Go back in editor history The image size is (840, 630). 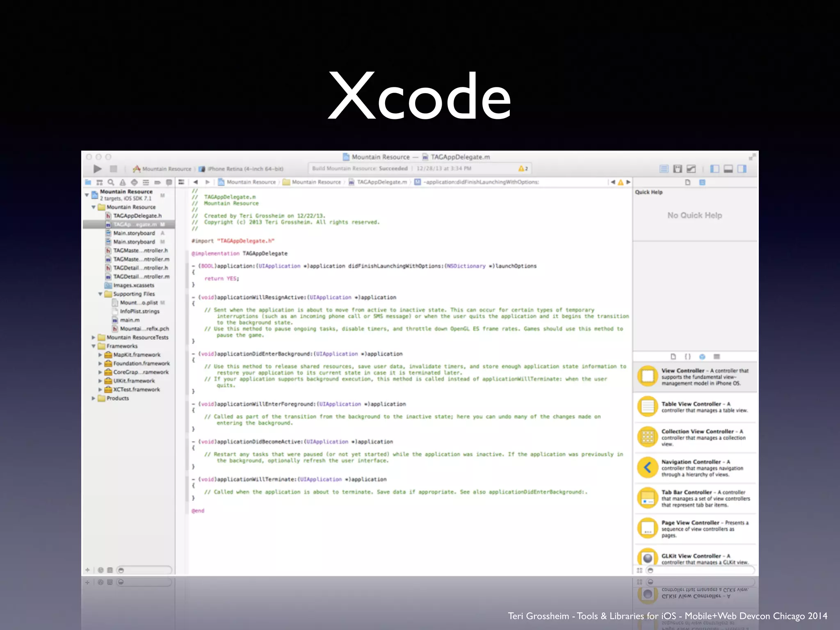(195, 182)
